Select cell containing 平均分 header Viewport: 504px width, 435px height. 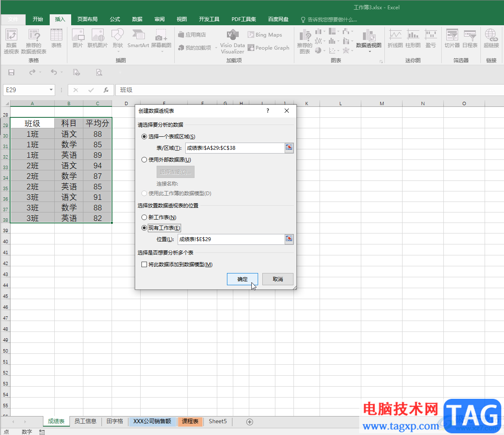click(x=97, y=123)
